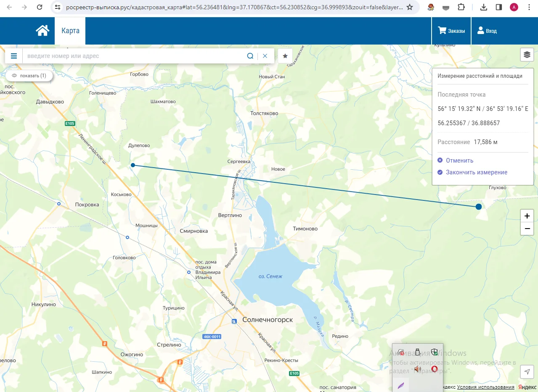The width and height of the screenshot is (538, 392).
Task: Open the Opera tray icon
Action: click(435, 369)
